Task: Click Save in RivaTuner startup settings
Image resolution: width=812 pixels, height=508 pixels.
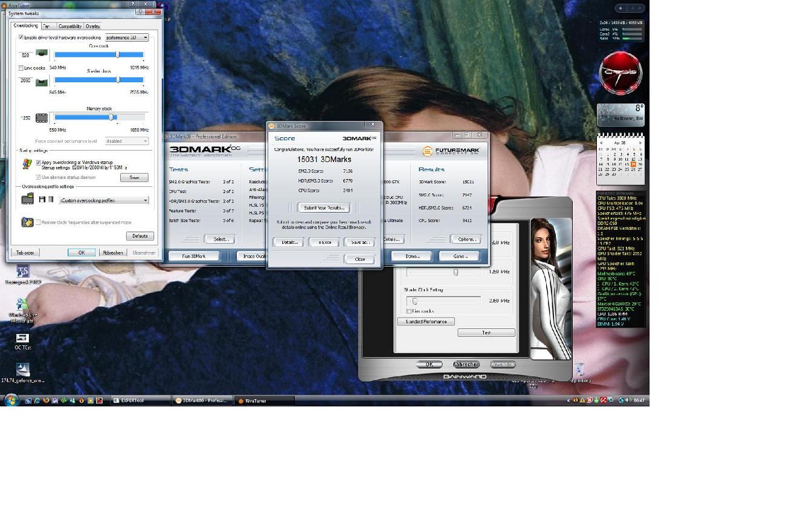Action: pos(134,178)
